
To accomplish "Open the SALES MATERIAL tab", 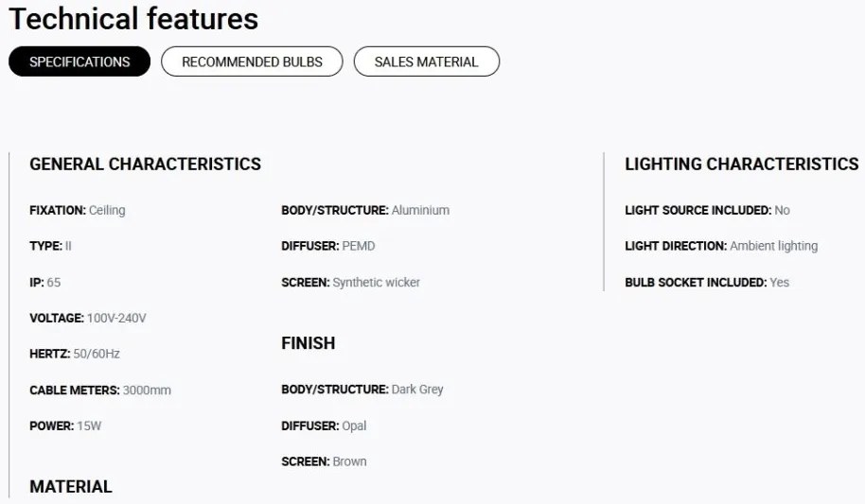I will point(426,61).
